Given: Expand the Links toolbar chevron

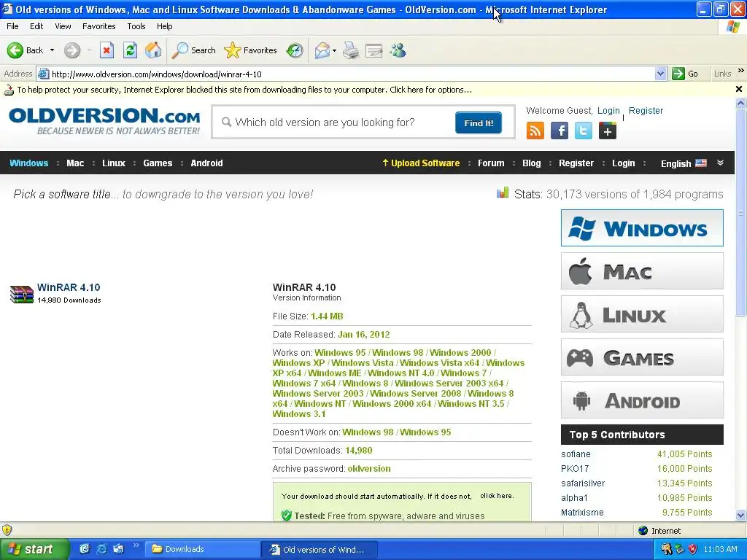Looking at the screenshot, I should point(741,71).
